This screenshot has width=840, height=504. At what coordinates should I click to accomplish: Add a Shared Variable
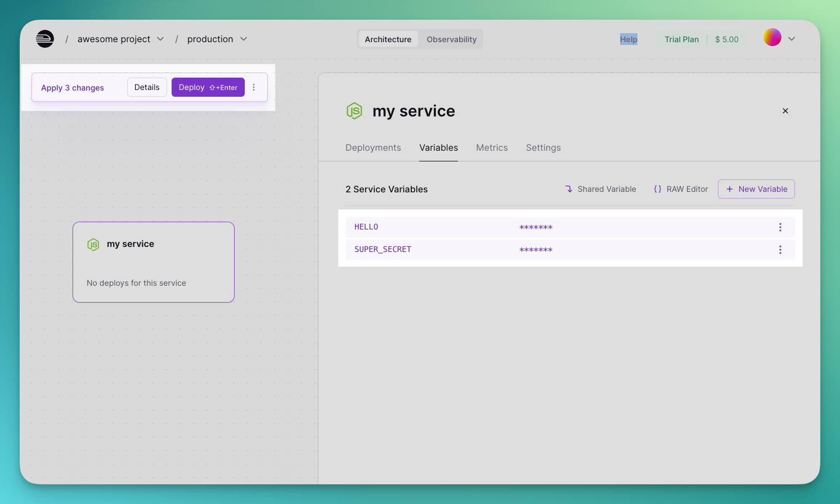coord(600,189)
